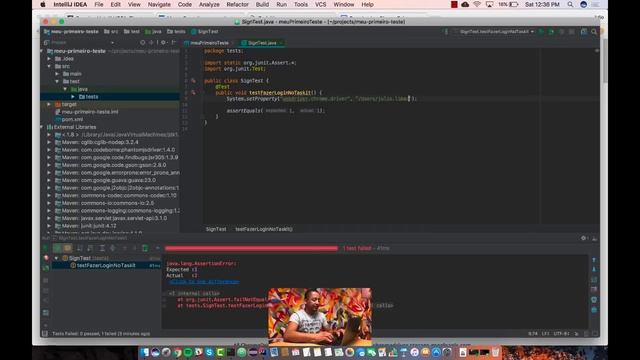640x360 pixels.
Task: Collapse the src folder
Action: (x=49, y=66)
